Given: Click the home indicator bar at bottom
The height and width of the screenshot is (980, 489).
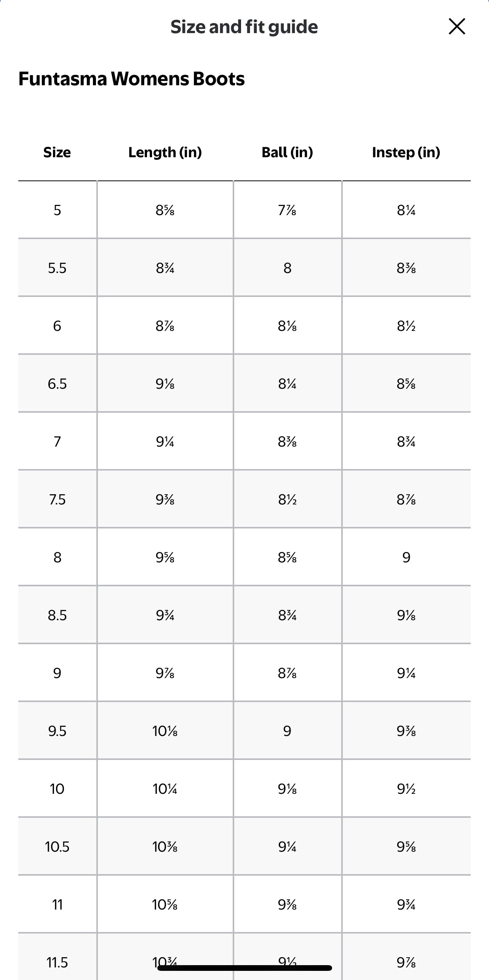Looking at the screenshot, I should click(x=244, y=968).
